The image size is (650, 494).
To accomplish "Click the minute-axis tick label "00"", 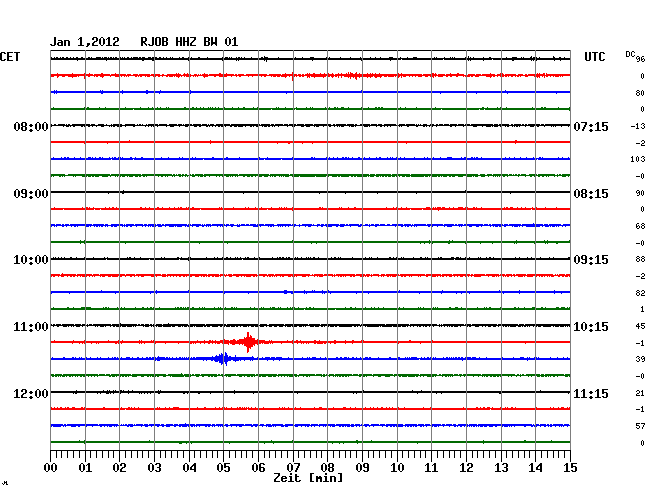I will click(x=50, y=467).
